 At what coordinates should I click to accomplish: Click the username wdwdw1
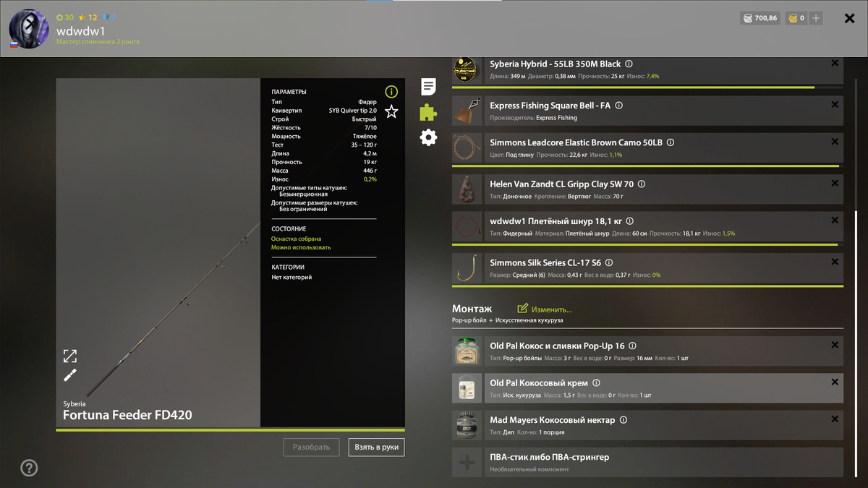tap(81, 31)
